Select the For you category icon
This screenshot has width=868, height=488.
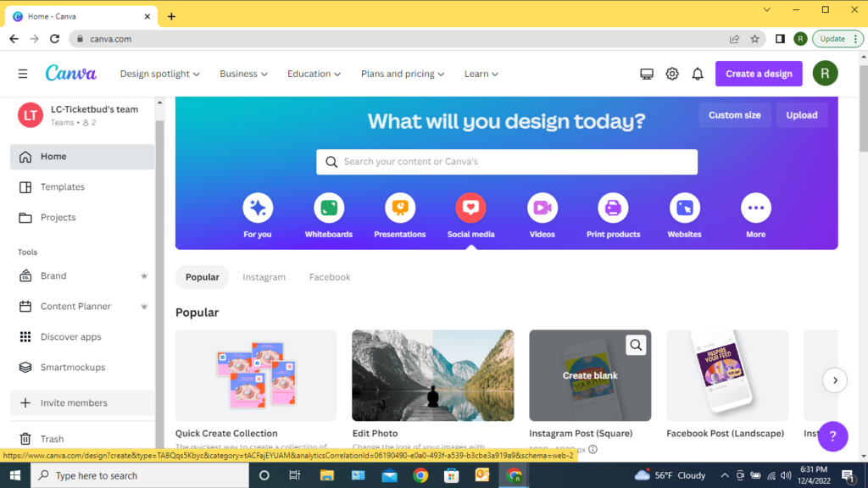coord(258,208)
